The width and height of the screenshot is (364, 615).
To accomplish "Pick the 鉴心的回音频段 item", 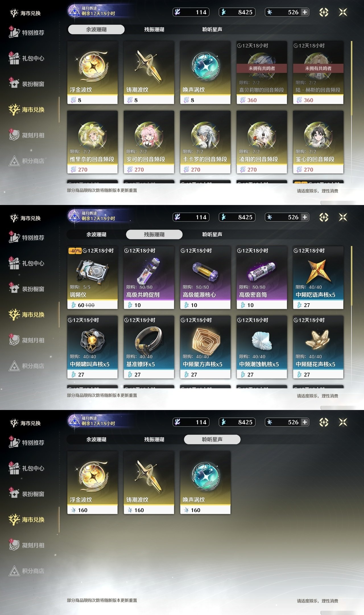I will tap(318, 142).
